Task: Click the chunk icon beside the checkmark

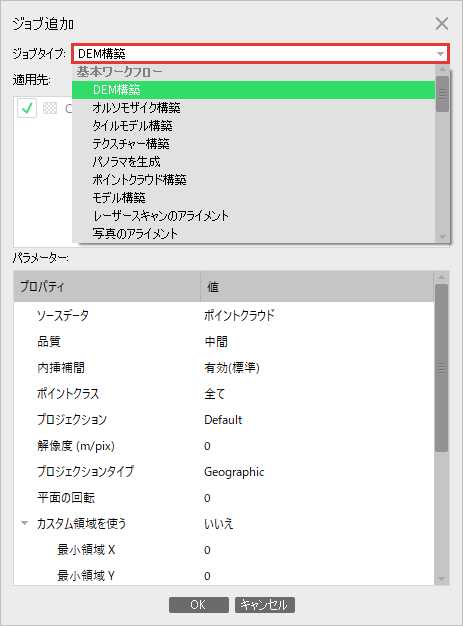Action: (x=50, y=108)
